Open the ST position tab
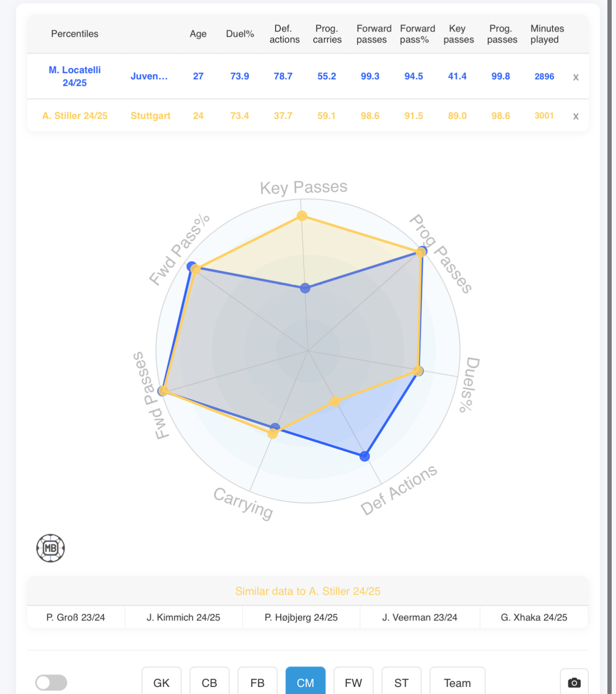 402,683
